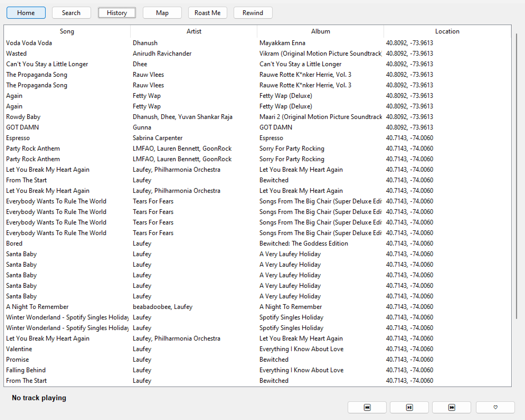Select the Espresso song row

coord(18,138)
